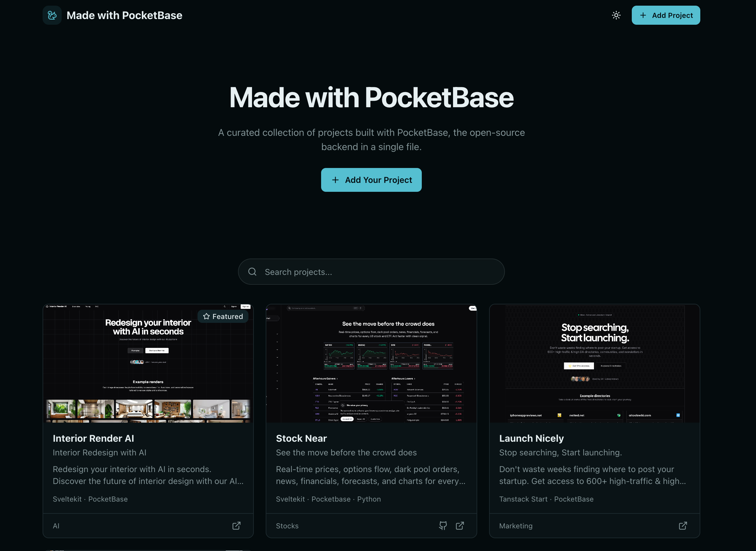Screen dimensions: 756x551
Task: Open Interior Render AI external link icon
Action: tap(236, 526)
